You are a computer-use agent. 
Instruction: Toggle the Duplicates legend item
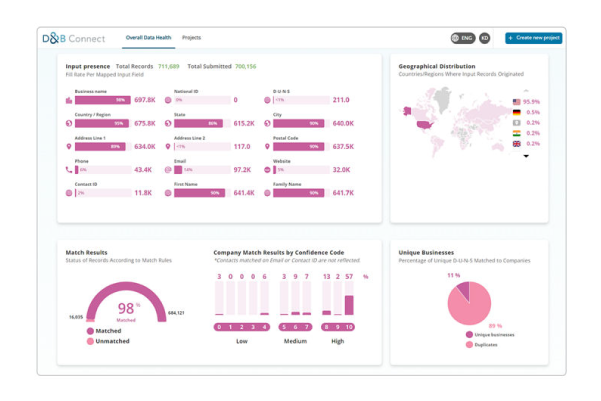(x=483, y=345)
